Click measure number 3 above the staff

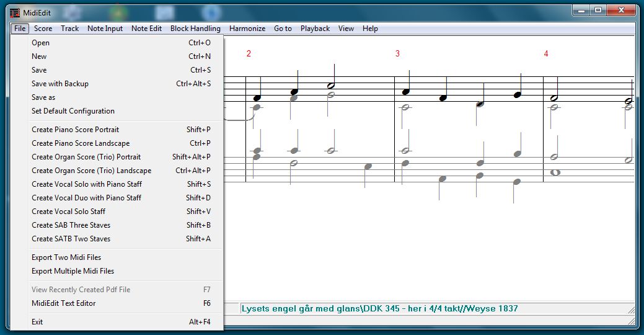point(397,53)
